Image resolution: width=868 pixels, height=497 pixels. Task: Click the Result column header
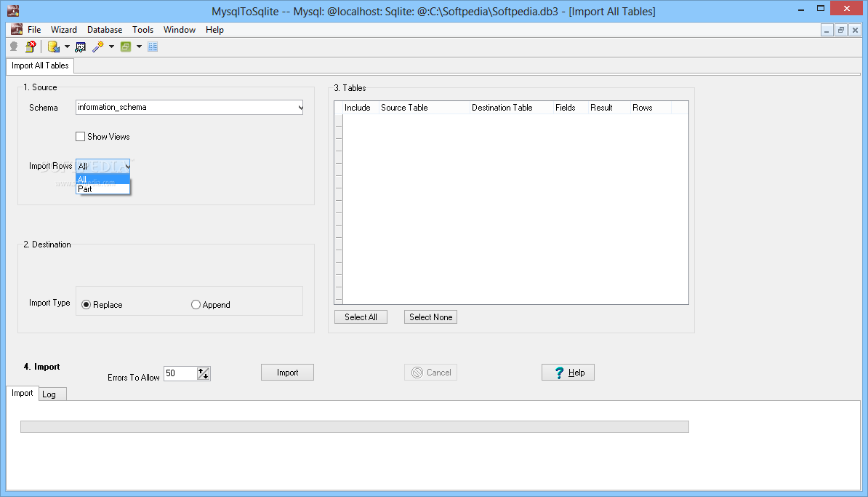click(x=609, y=108)
